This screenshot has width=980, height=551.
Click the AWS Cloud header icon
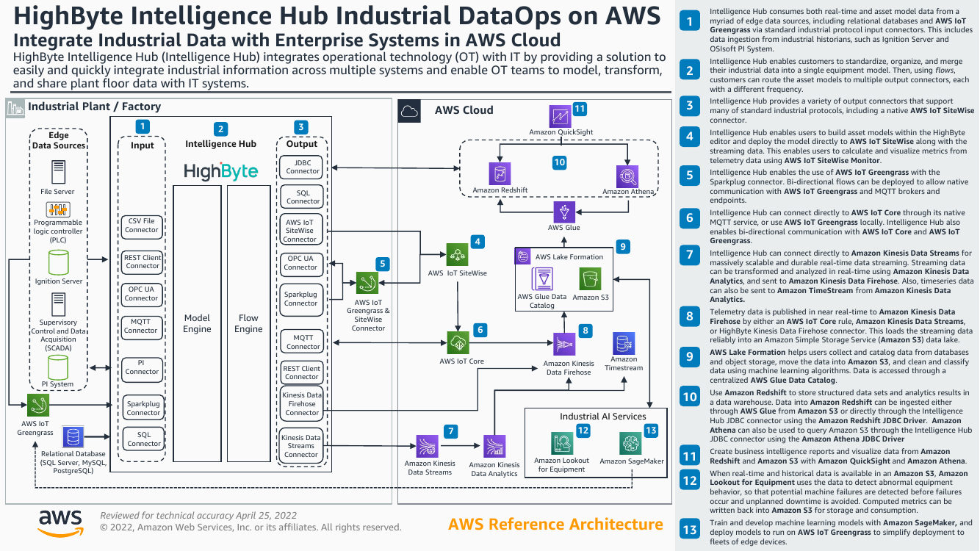[410, 111]
